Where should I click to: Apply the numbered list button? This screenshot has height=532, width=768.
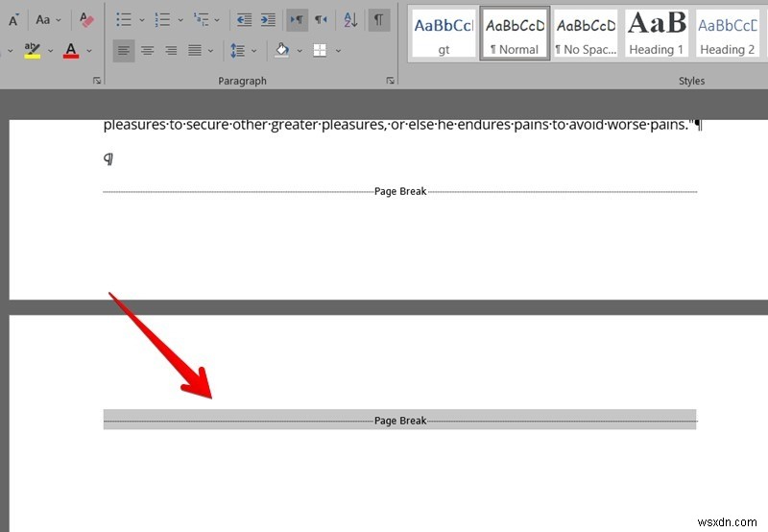point(162,19)
